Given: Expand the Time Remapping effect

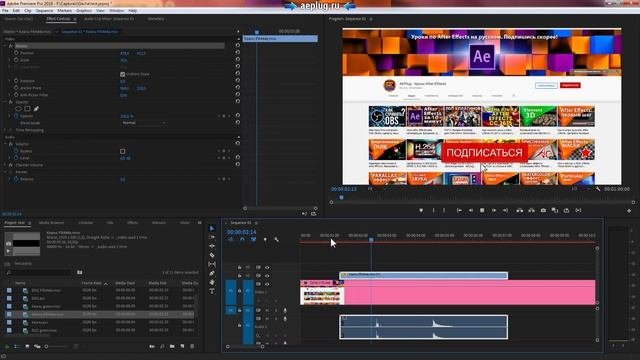Looking at the screenshot, I should 5,130.
